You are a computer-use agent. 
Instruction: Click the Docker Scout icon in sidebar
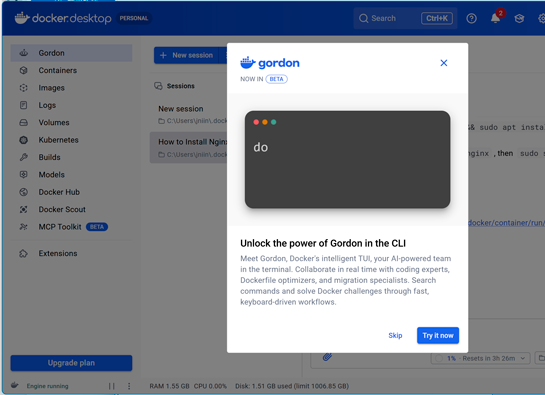[x=23, y=209]
